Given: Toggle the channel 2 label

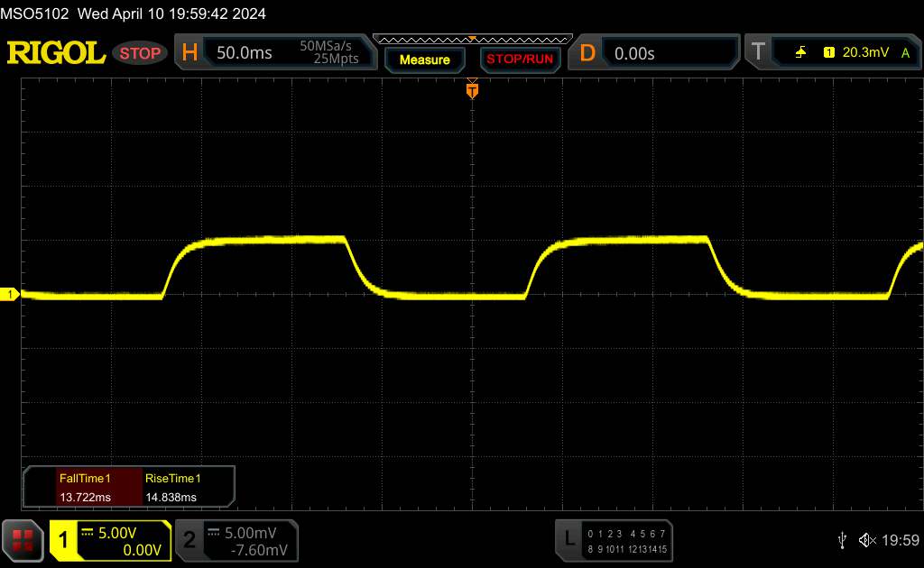Looking at the screenshot, I should click(189, 540).
